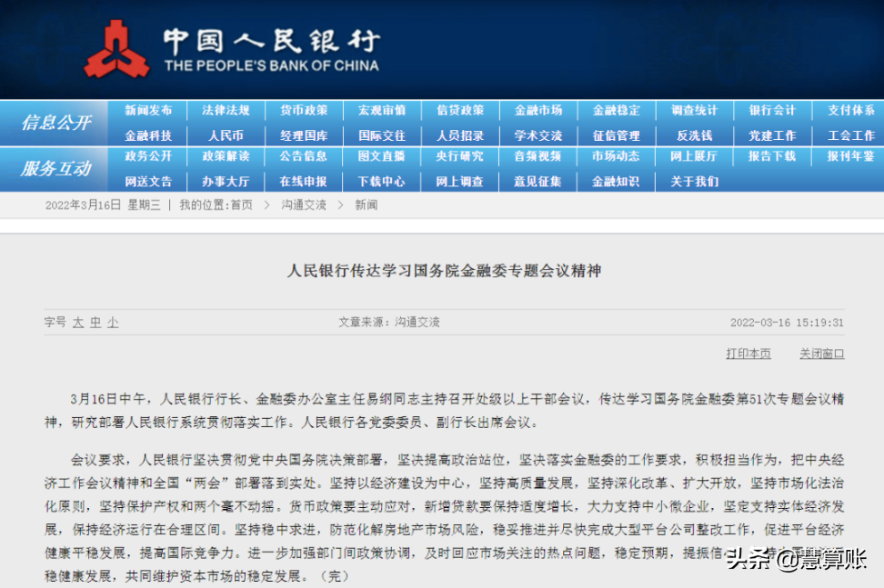Open 金融知识 menu item

[617, 182]
